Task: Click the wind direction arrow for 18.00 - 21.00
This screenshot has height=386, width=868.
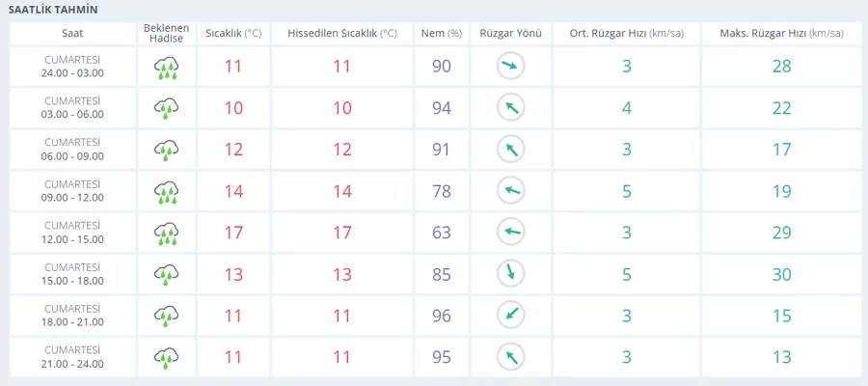Action: click(x=510, y=316)
